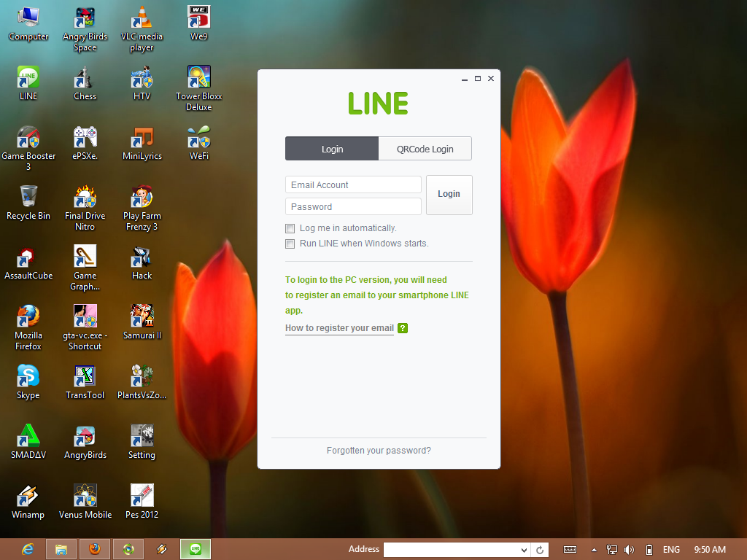Click the Login submit button
Image resolution: width=747 pixels, height=560 pixels.
(449, 195)
